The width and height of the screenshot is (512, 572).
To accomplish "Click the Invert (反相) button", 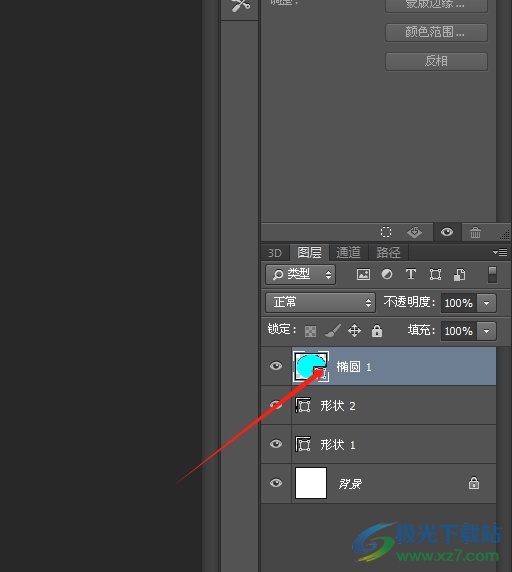I will click(436, 61).
